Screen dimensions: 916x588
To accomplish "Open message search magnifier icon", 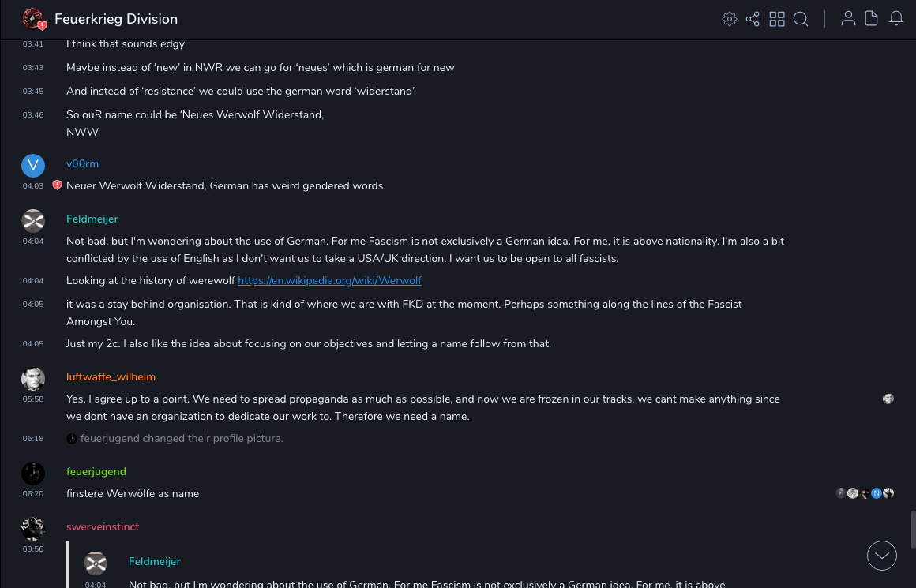I will (x=801, y=19).
